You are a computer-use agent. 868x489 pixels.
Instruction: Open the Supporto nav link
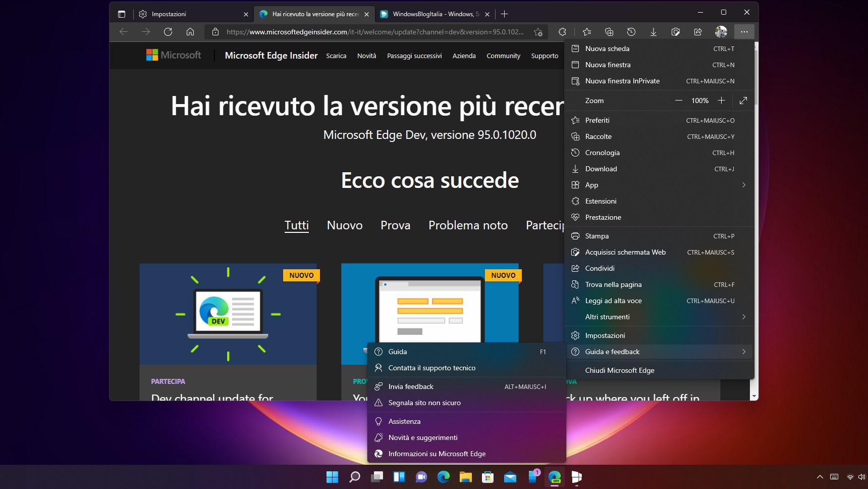tap(545, 56)
